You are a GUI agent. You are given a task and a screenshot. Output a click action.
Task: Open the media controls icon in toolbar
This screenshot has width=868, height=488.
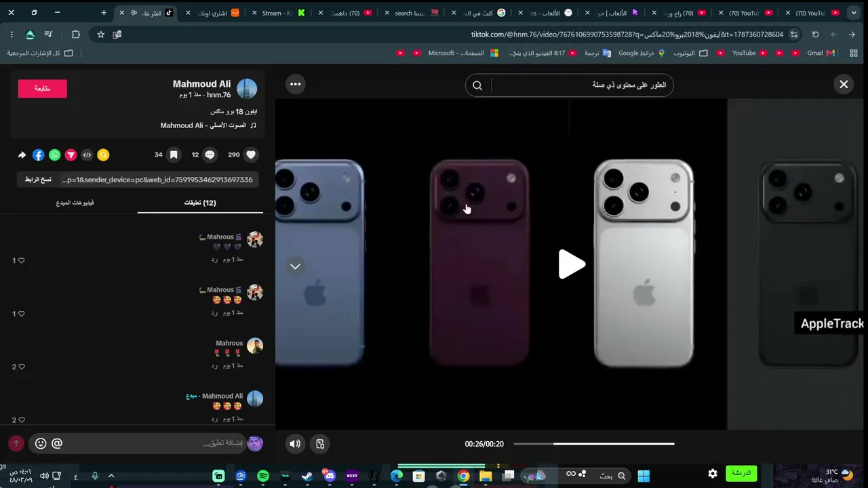point(48,35)
